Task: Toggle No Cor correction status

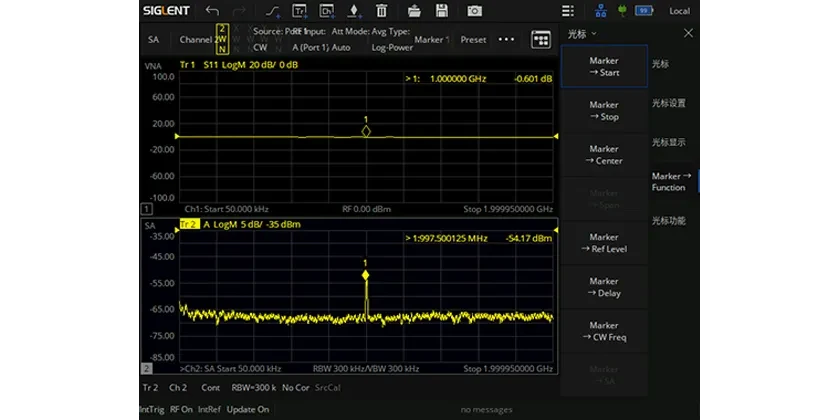Action: 296,387
